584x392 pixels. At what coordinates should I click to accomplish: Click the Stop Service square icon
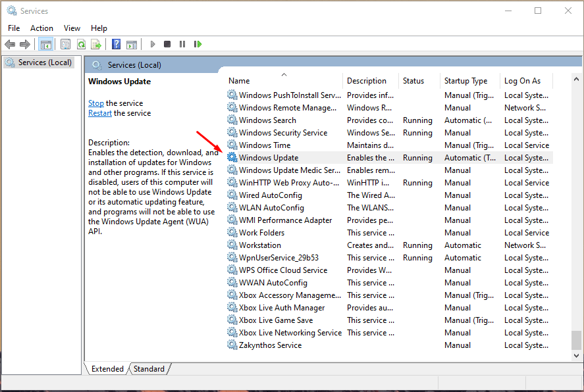(167, 44)
